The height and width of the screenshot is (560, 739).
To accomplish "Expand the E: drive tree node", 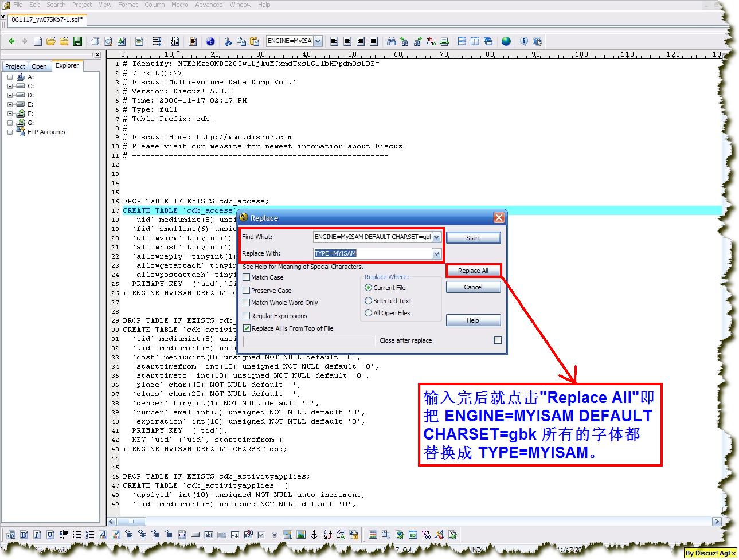I will pyautogui.click(x=10, y=104).
